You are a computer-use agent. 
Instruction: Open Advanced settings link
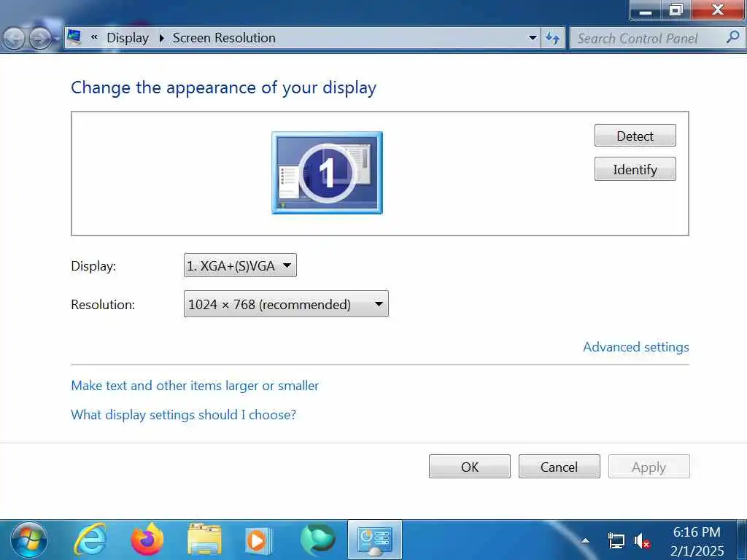click(x=636, y=346)
